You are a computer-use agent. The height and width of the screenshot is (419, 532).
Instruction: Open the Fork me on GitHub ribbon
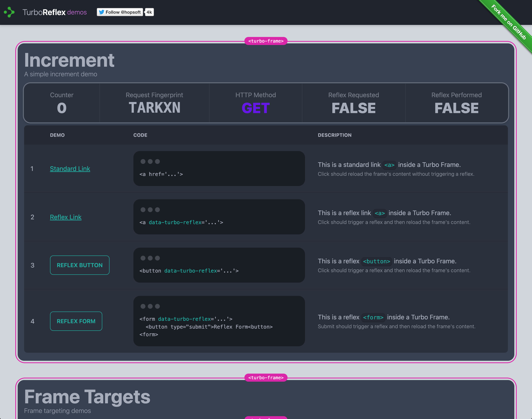click(508, 22)
